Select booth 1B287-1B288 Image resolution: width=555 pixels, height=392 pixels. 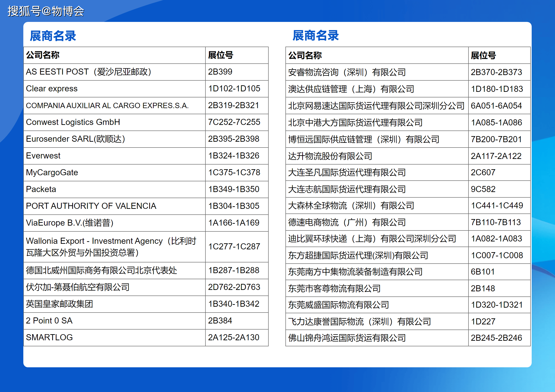tap(233, 270)
